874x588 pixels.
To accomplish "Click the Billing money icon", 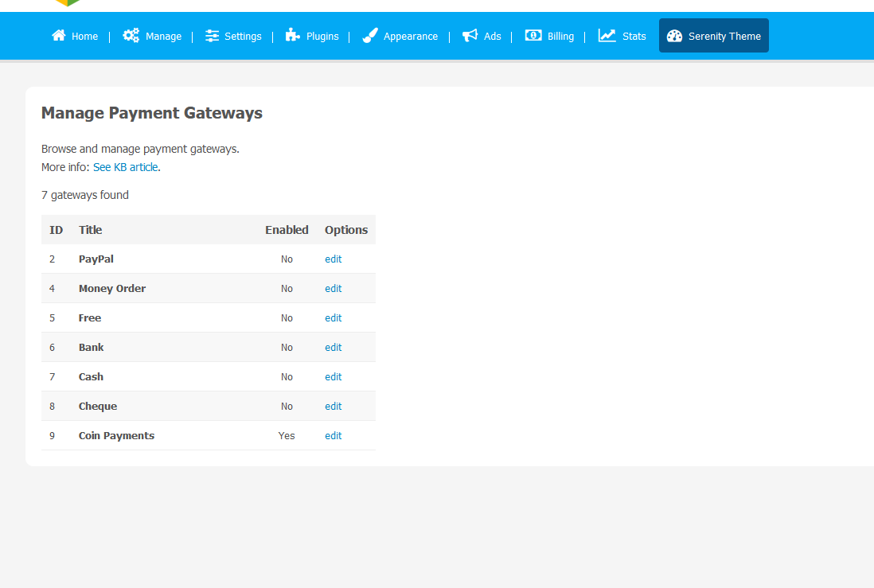I will point(533,36).
